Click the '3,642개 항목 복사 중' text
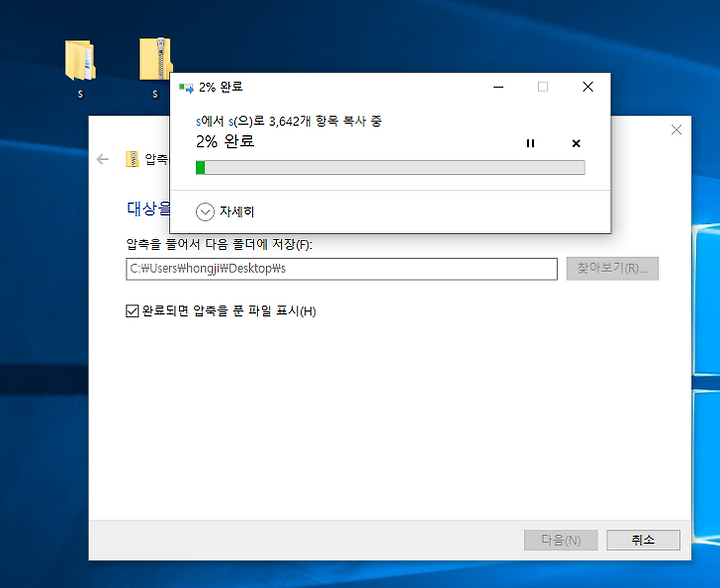 pyautogui.click(x=325, y=122)
